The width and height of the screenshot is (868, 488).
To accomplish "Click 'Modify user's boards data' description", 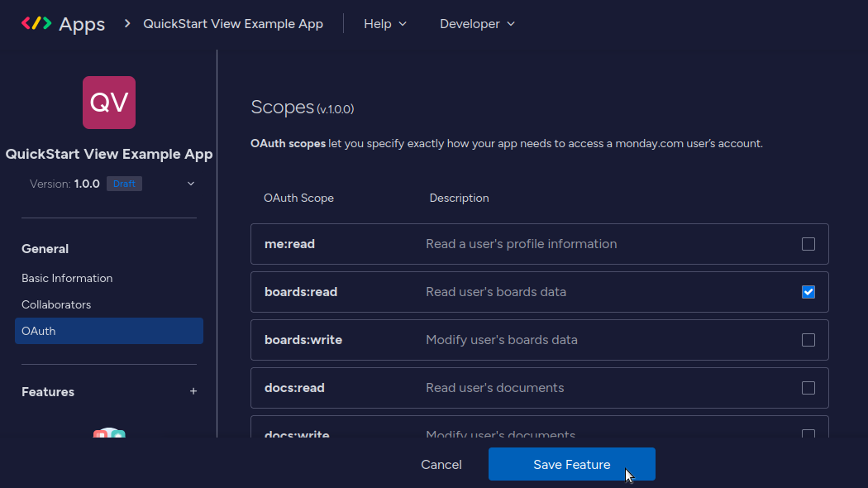I will coord(502,340).
